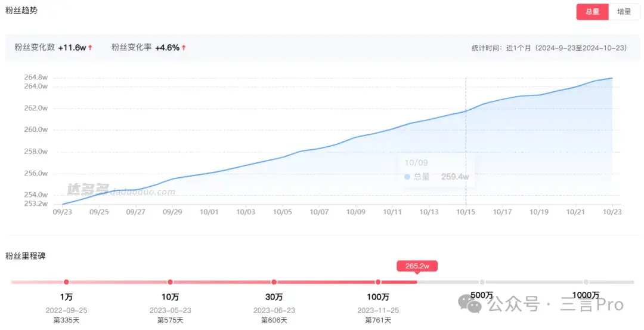Switch chart to 总量 view
The height and width of the screenshot is (330, 644).
(x=592, y=12)
